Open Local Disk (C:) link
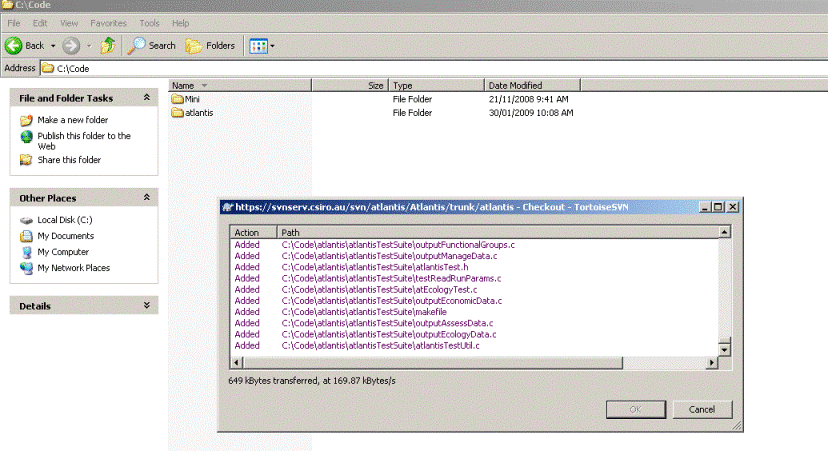828x451 pixels. pyautogui.click(x=64, y=220)
